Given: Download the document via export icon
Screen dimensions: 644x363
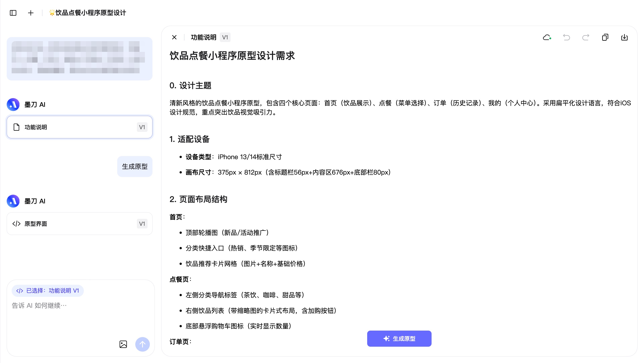Looking at the screenshot, I should coord(624,38).
